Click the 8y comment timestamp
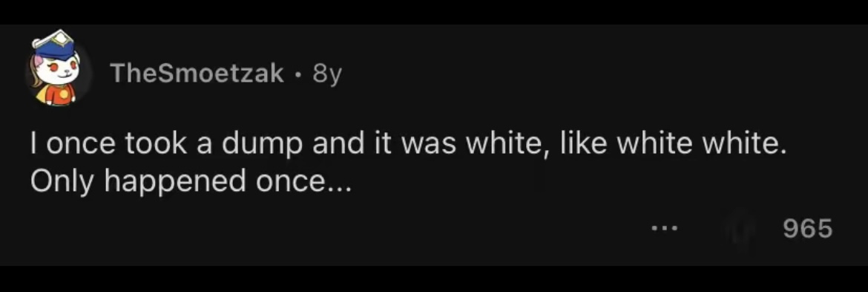This screenshot has height=292, width=868. [326, 74]
